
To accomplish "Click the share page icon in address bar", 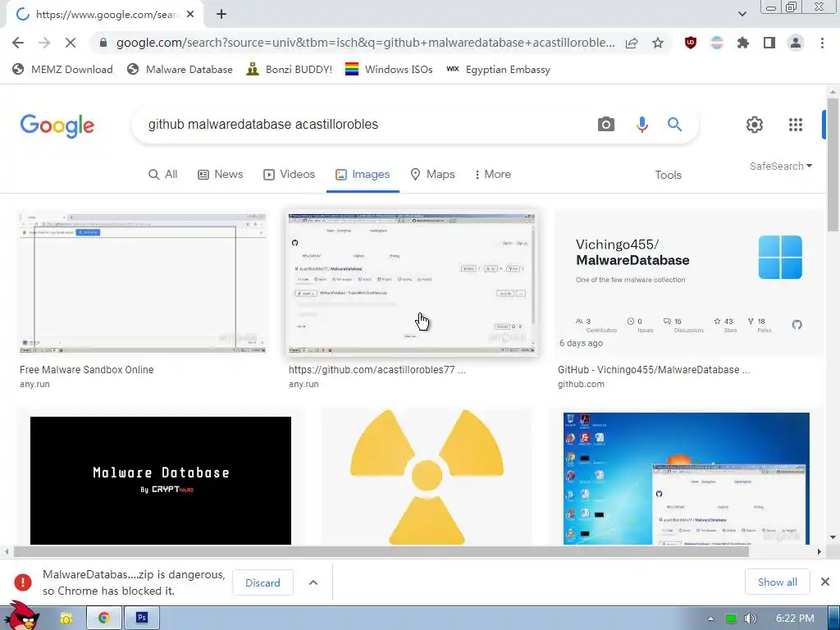I will pyautogui.click(x=632, y=43).
